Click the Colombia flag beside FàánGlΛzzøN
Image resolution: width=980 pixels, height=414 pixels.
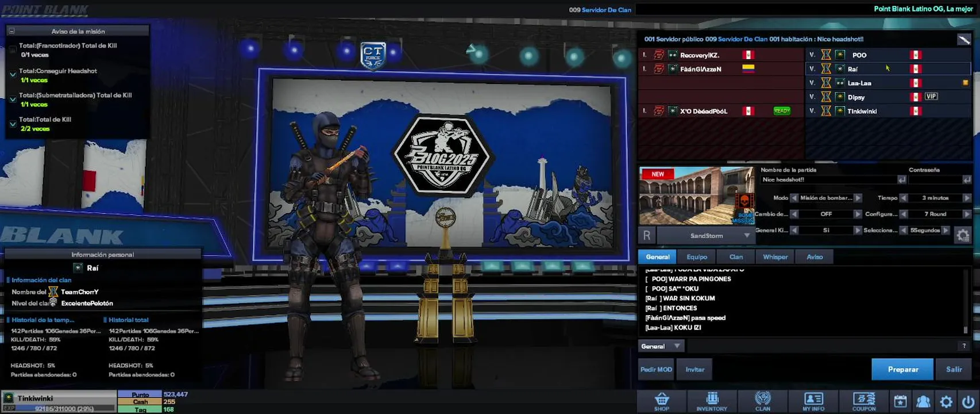[x=748, y=68]
